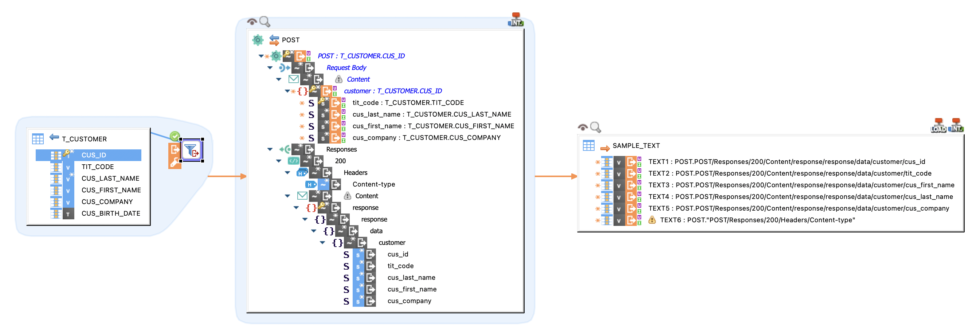This screenshot has width=980, height=333.
Task: Collapse the Responses node
Action: tap(270, 150)
